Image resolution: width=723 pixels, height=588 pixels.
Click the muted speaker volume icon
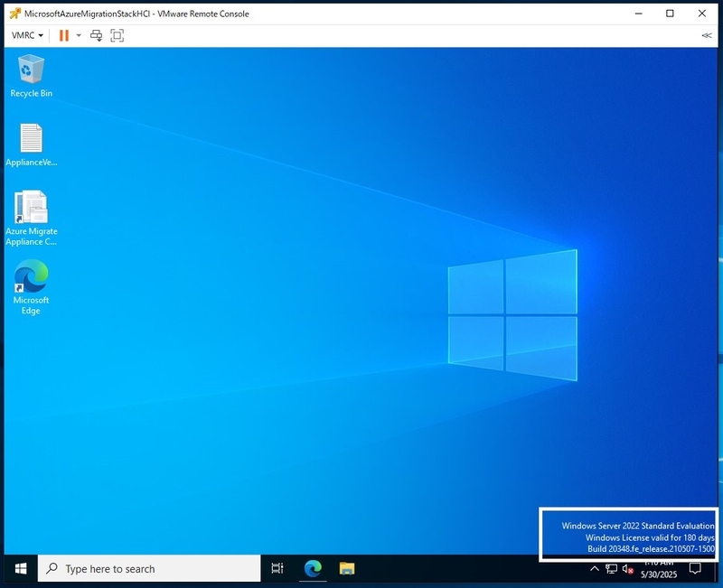[x=627, y=569]
